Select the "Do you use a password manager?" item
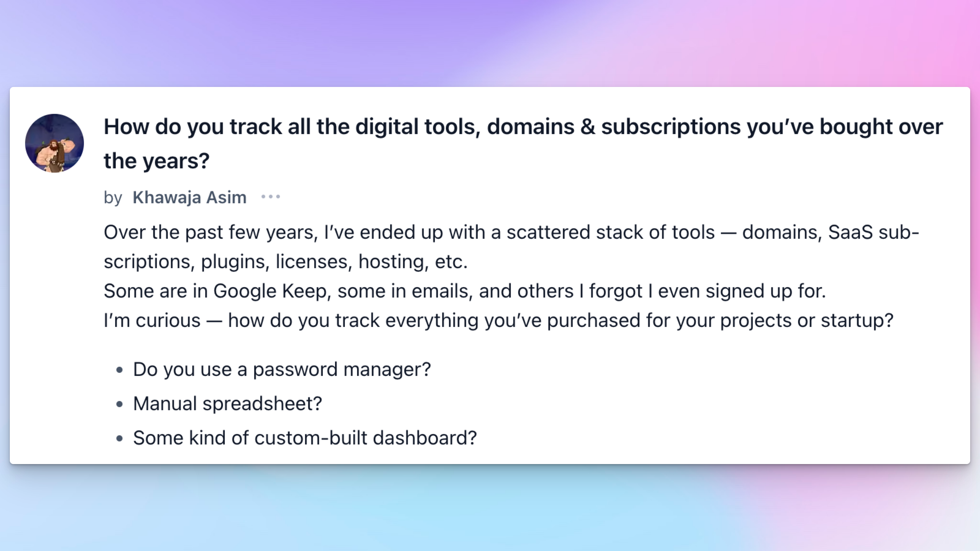The height and width of the screenshot is (551, 980). pos(282,369)
